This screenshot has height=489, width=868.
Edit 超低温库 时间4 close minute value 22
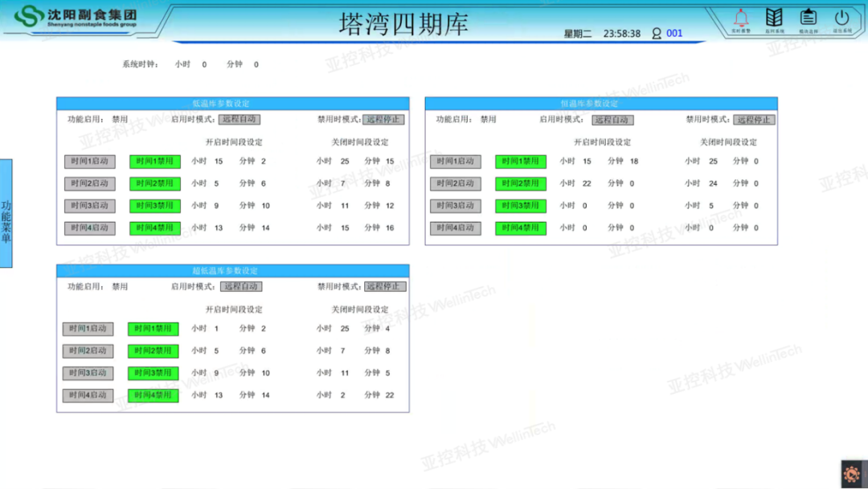point(390,395)
